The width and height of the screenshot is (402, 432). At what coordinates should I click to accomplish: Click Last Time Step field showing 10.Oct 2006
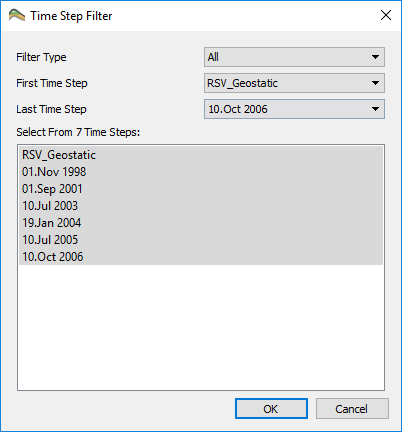click(x=294, y=109)
